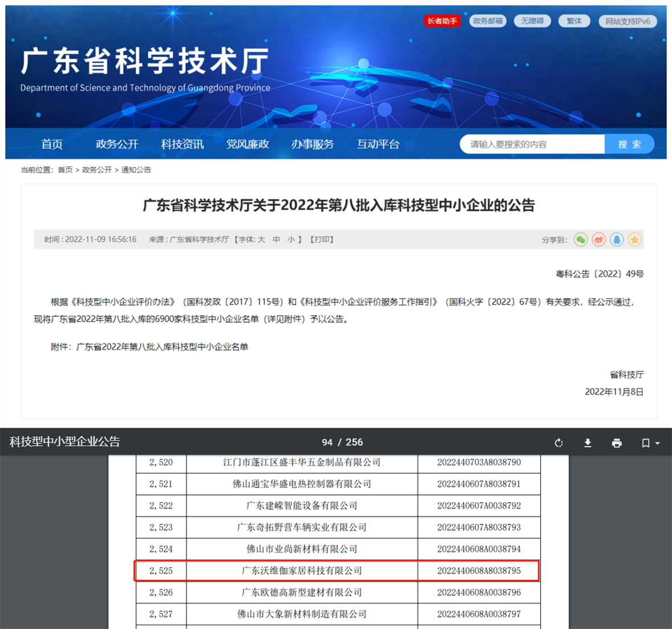Open the 政务公开 navigation menu
Screen dimensions: 672x629
tap(117, 144)
